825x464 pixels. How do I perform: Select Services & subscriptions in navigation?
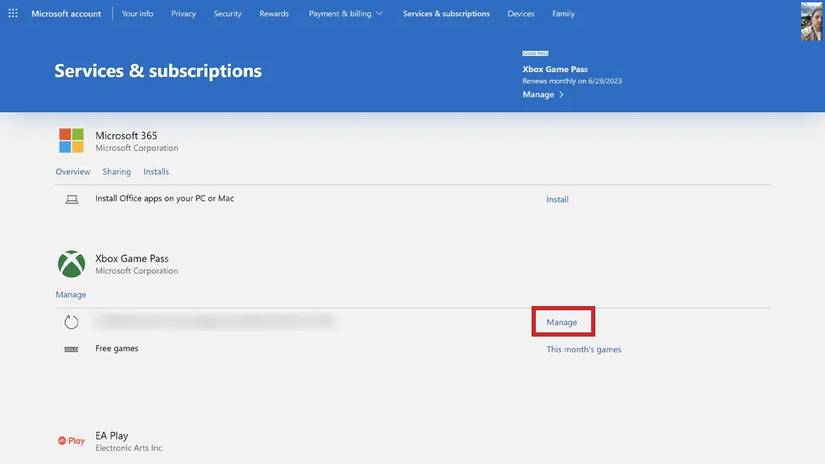point(446,14)
